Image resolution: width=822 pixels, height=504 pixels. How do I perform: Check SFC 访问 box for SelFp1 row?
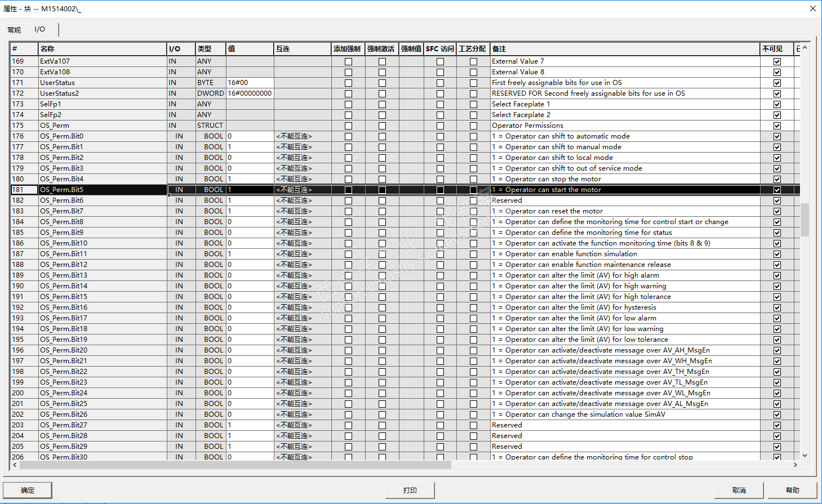coord(440,104)
